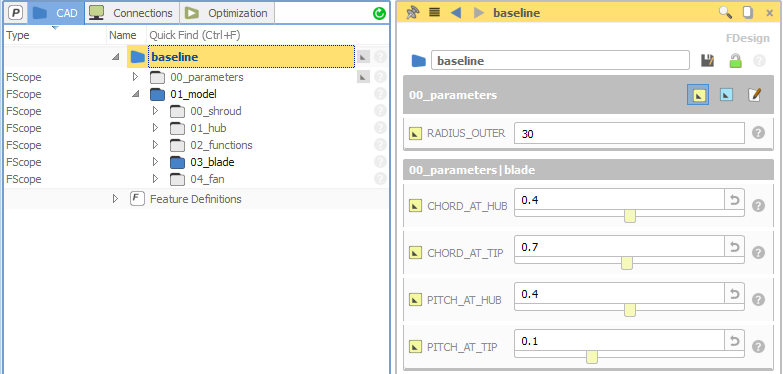Edit the RADIUS_OUTER value field
Screen dimensions: 783x374
tap(629, 134)
